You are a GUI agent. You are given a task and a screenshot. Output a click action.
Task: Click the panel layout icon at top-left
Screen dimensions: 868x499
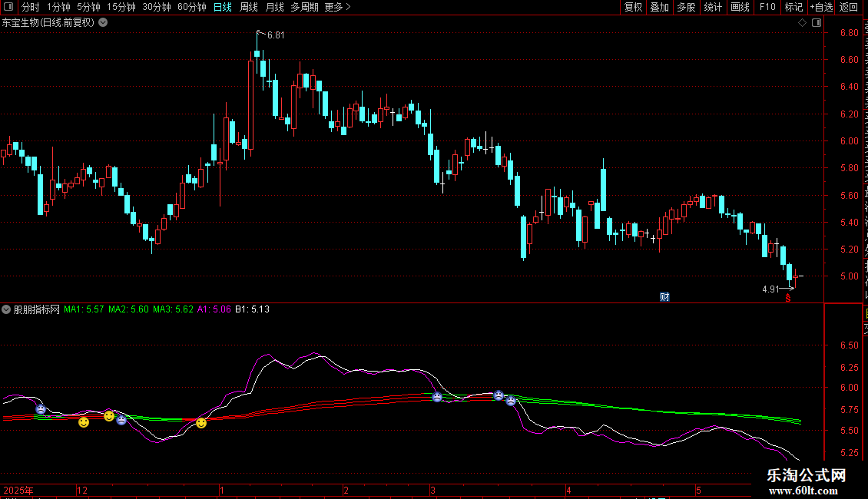[8, 7]
